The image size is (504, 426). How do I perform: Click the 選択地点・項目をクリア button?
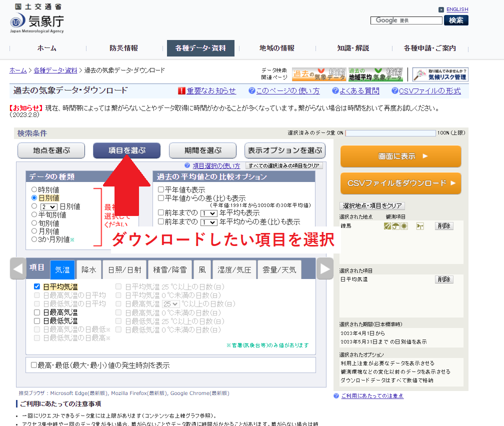(372, 206)
